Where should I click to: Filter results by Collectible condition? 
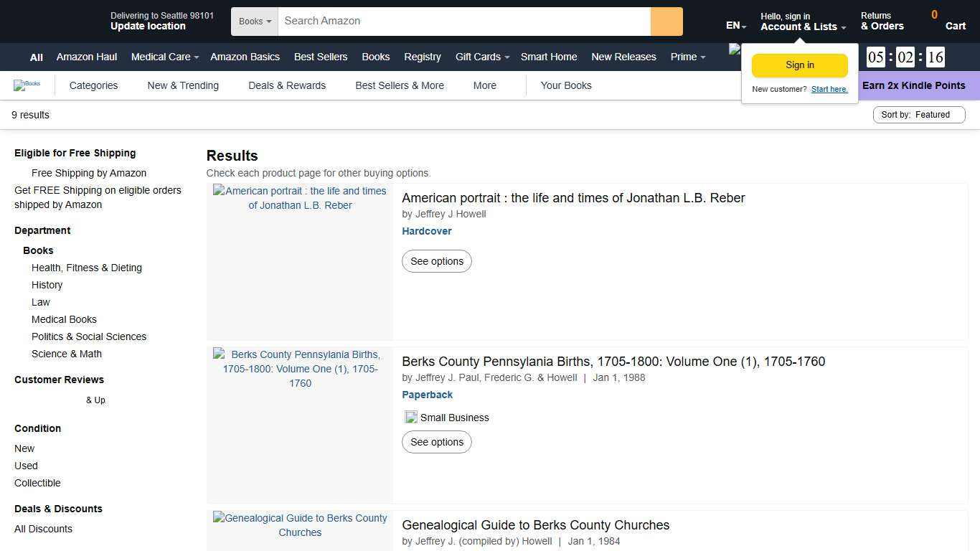coord(37,482)
